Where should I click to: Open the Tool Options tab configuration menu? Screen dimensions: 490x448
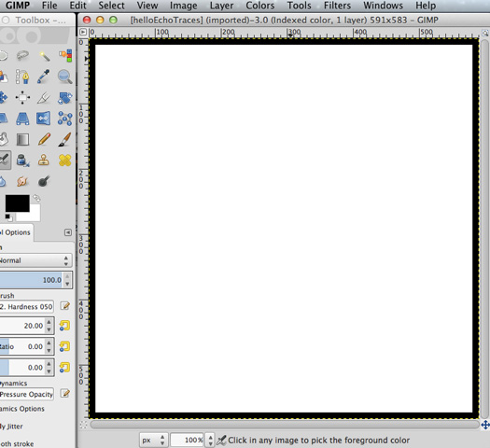click(x=68, y=232)
